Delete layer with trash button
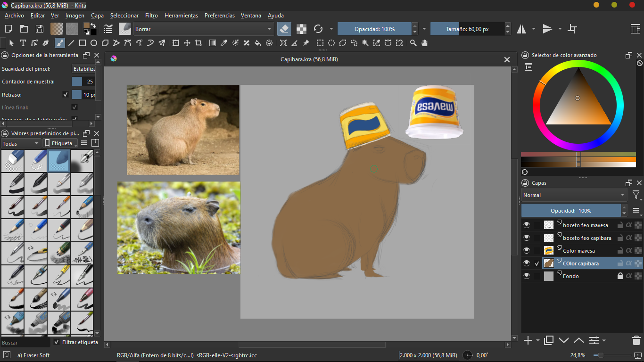The height and width of the screenshot is (362, 644). [x=636, y=340]
